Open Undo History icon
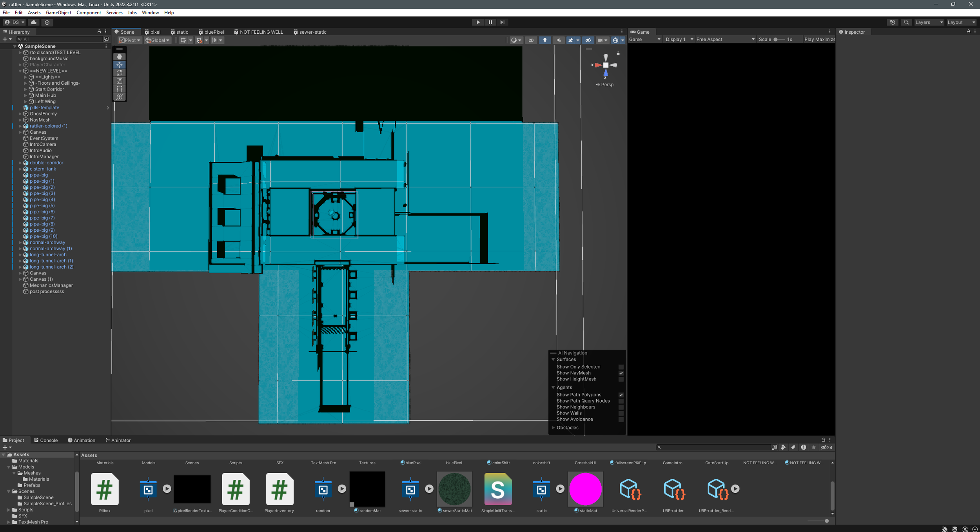Image resolution: width=980 pixels, height=532 pixels. tap(893, 22)
